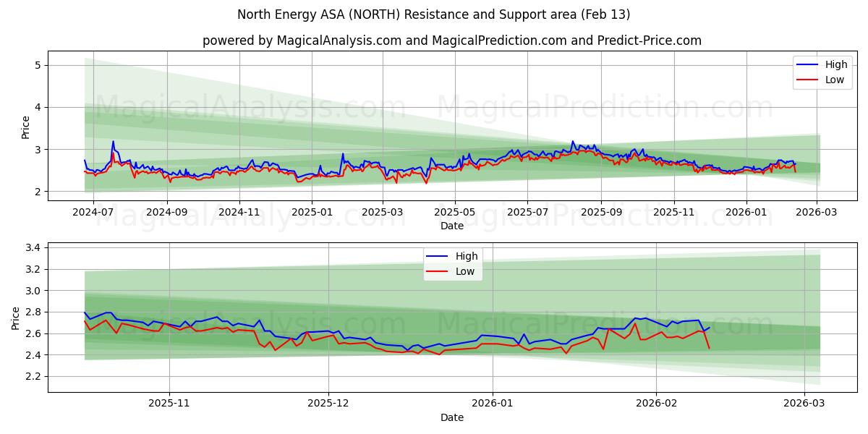Select the chart title for NORTH
Viewport: 868px width, 434px height.
tap(434, 15)
